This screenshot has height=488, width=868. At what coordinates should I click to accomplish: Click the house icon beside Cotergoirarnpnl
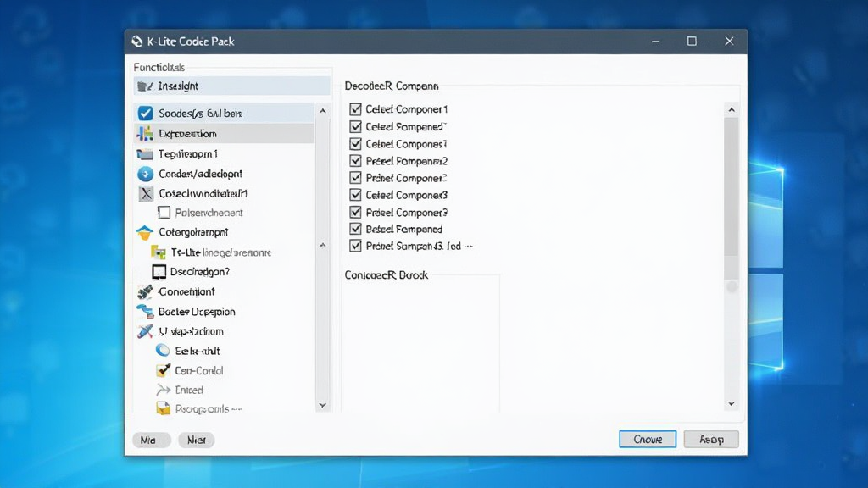pyautogui.click(x=144, y=232)
